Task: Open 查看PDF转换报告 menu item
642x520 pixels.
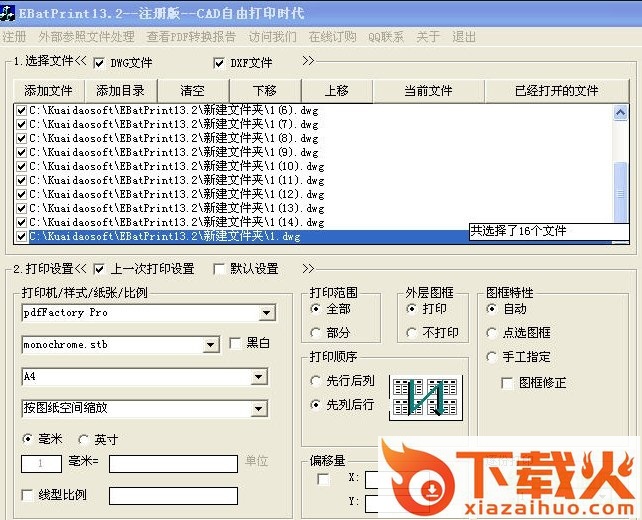Action: tap(191, 37)
